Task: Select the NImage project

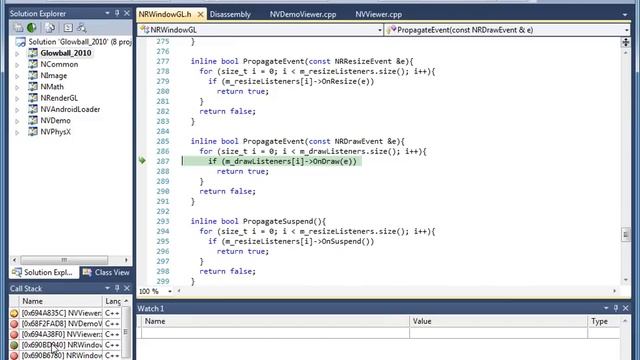Action: coord(53,76)
